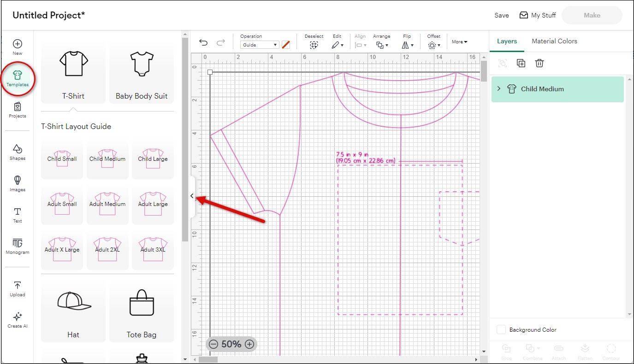
Task: Select the Layers tab
Action: (507, 41)
